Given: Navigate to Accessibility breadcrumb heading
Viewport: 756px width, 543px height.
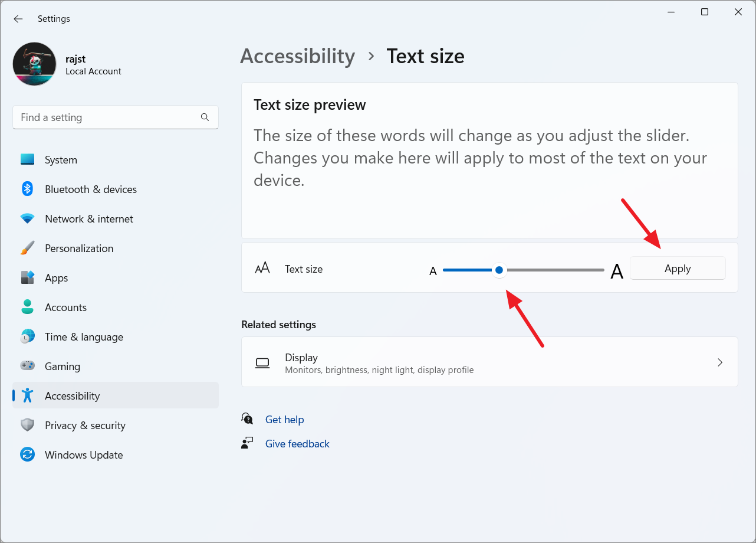Looking at the screenshot, I should point(298,56).
